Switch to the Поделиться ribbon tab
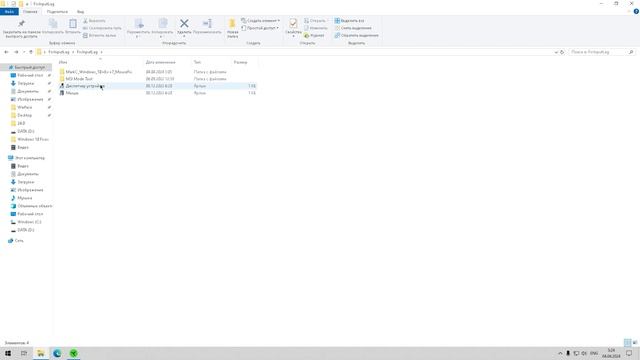The image size is (640, 360). coord(57,12)
